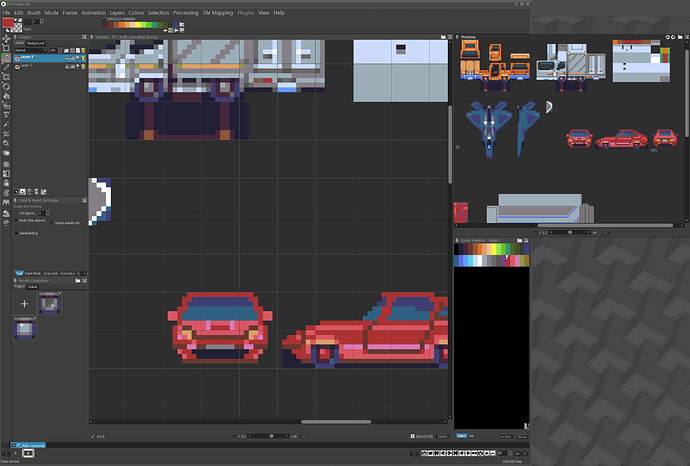Select the Rectangle shape tool

pos(6,77)
